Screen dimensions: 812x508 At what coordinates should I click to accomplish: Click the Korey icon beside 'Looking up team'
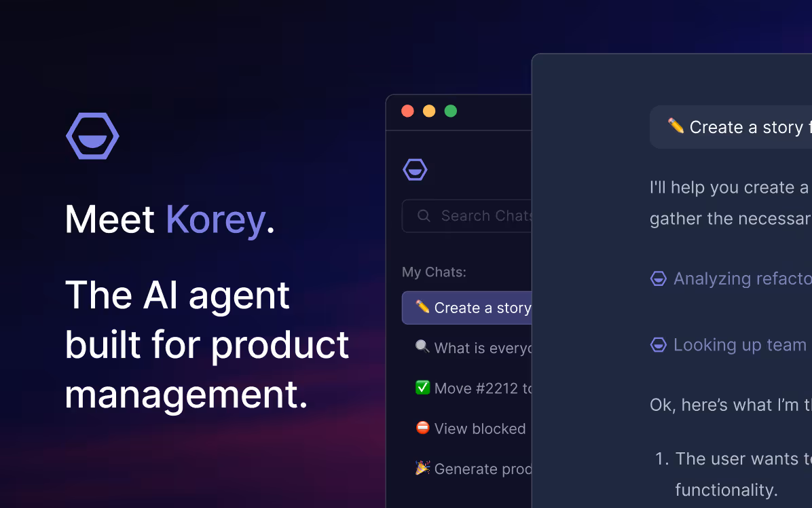(x=658, y=345)
